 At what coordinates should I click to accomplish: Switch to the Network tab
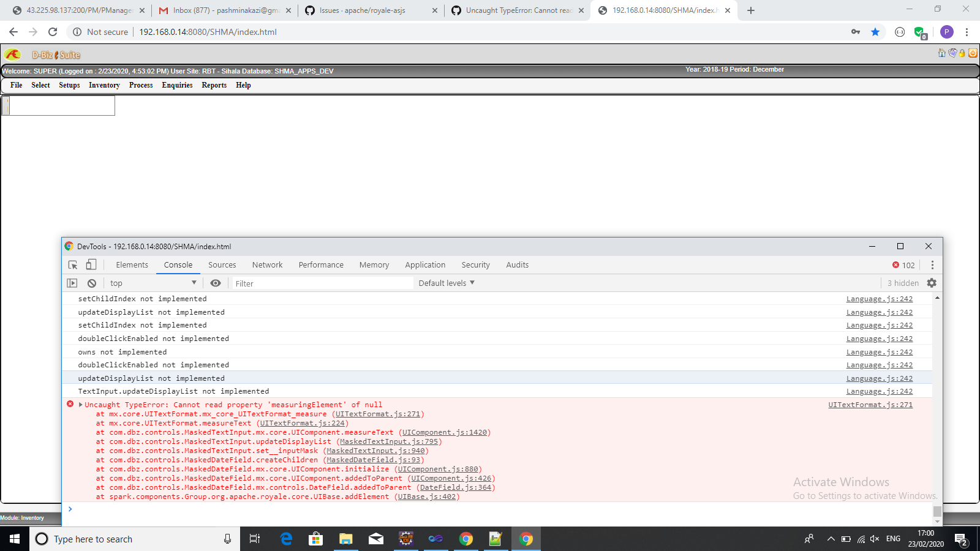click(267, 265)
